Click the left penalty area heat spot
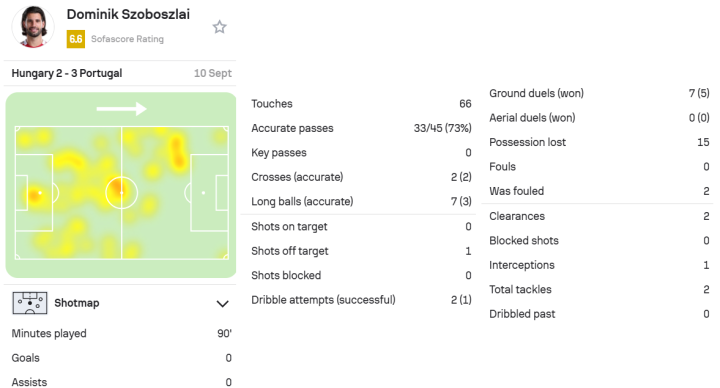This screenshot has height=388, width=720. (35, 195)
